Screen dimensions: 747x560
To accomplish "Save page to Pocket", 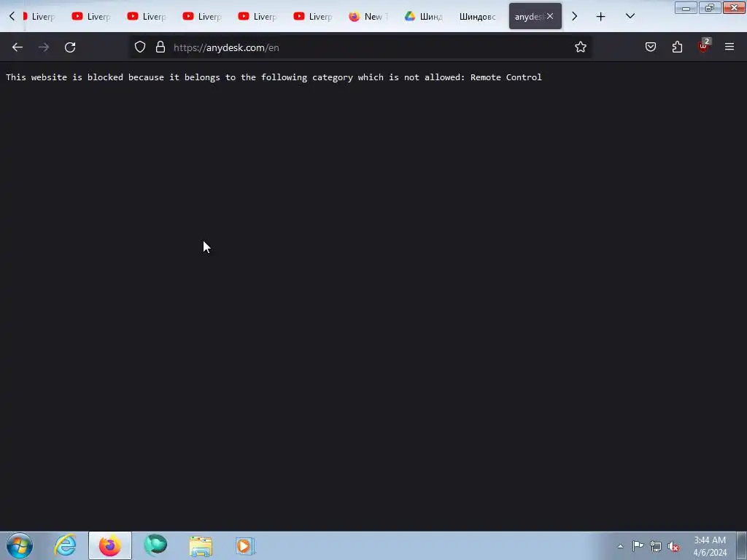I will pyautogui.click(x=651, y=47).
